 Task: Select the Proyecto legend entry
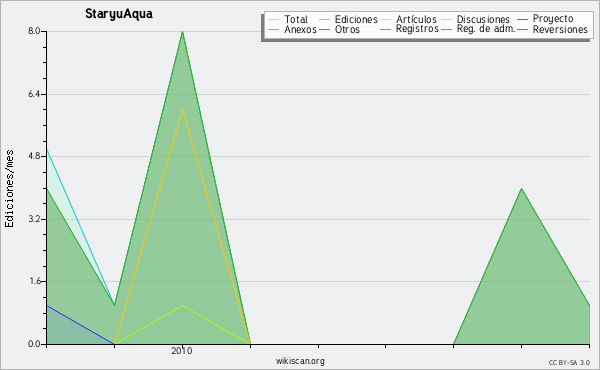point(553,19)
